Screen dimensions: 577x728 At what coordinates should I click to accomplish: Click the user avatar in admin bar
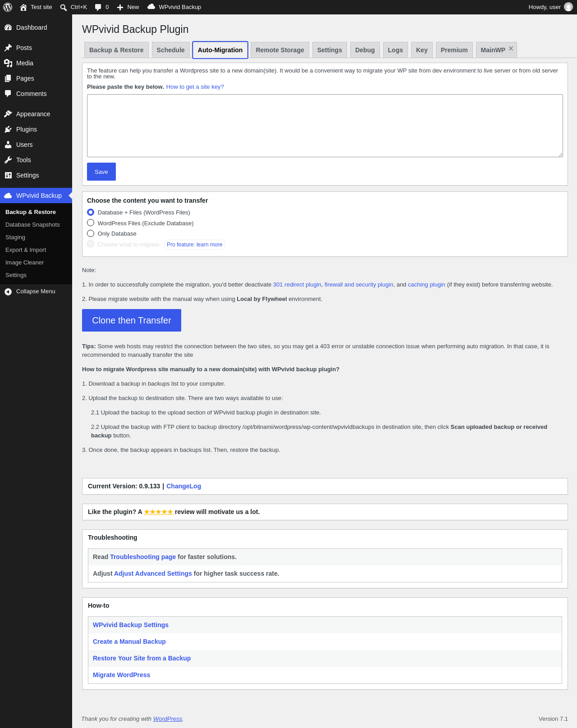(x=568, y=7)
